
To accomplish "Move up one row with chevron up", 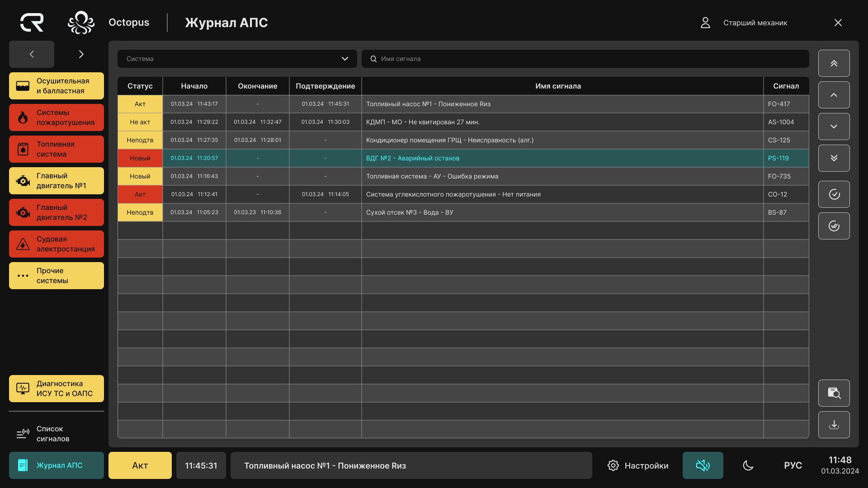I will [x=834, y=95].
